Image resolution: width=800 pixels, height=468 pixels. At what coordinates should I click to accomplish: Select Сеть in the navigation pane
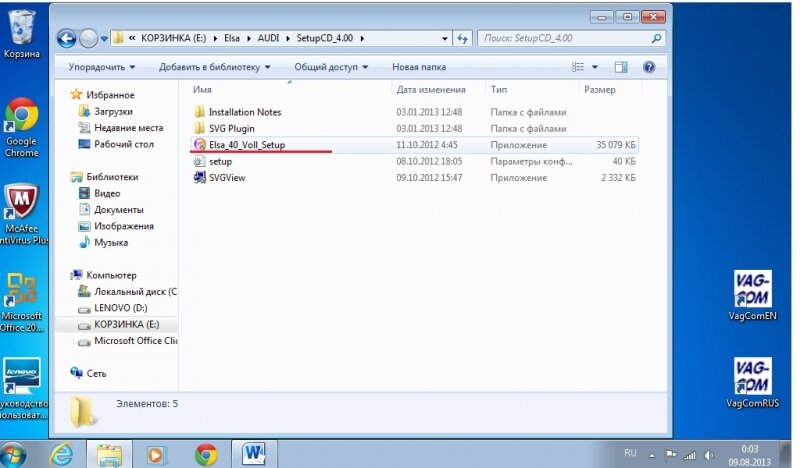coord(96,373)
